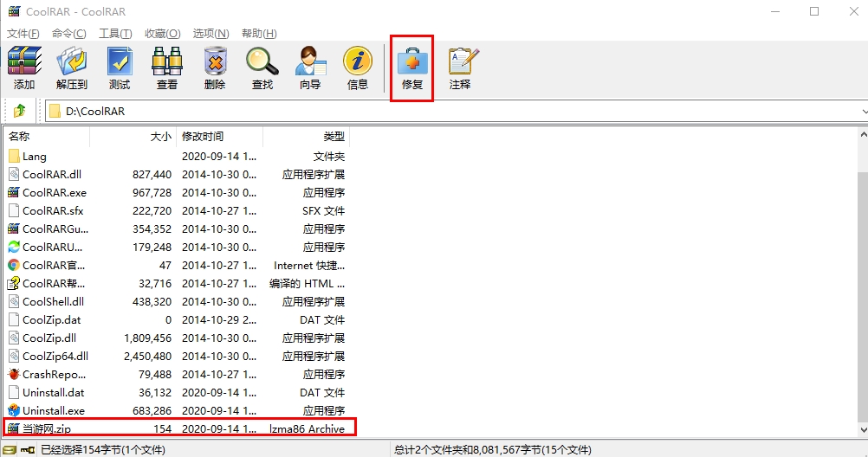Click the help file icon CoolRAR帮...
This screenshot has width=868, height=457.
click(x=14, y=283)
